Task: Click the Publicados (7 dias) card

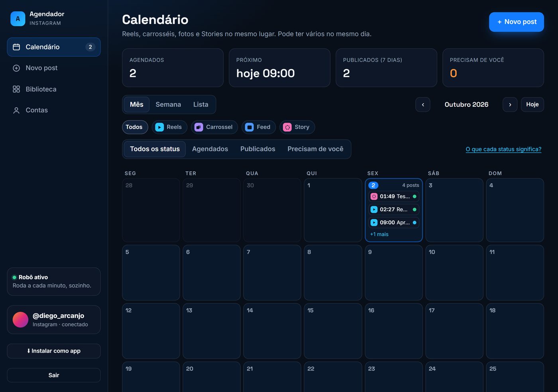Action: point(386,68)
